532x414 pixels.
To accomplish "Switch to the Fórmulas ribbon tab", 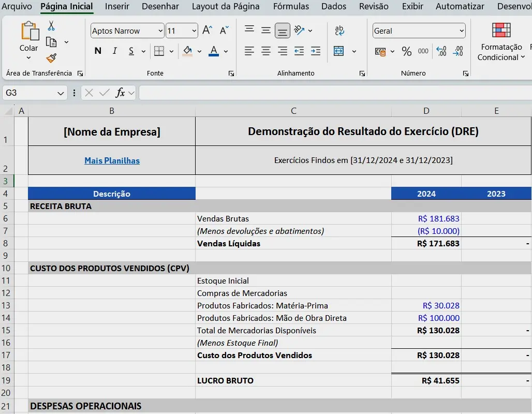I will [x=291, y=7].
